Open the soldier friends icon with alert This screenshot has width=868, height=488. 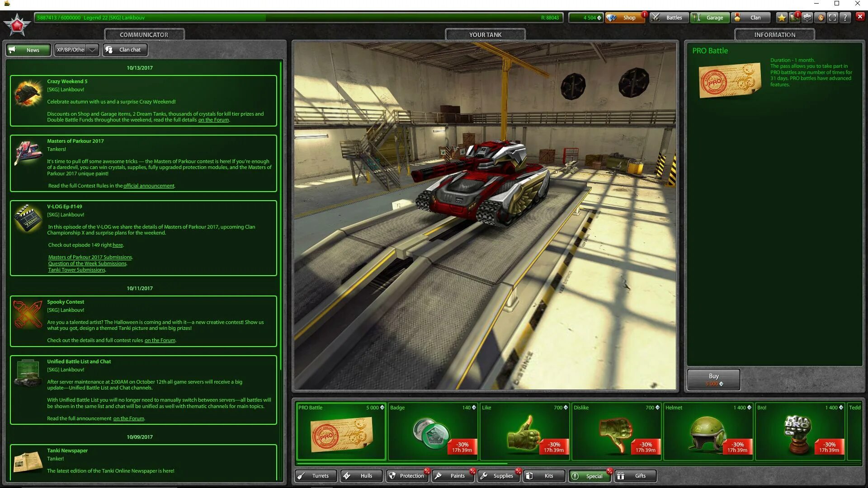(x=794, y=18)
